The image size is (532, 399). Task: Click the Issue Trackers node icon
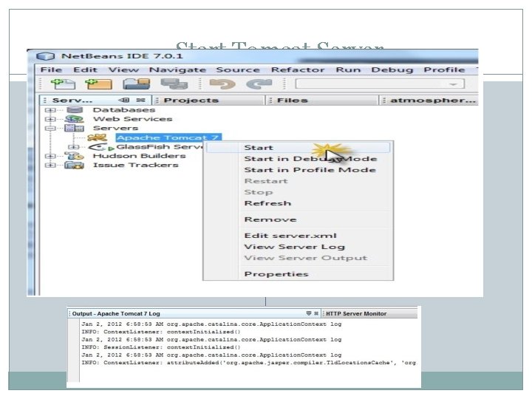pos(75,166)
